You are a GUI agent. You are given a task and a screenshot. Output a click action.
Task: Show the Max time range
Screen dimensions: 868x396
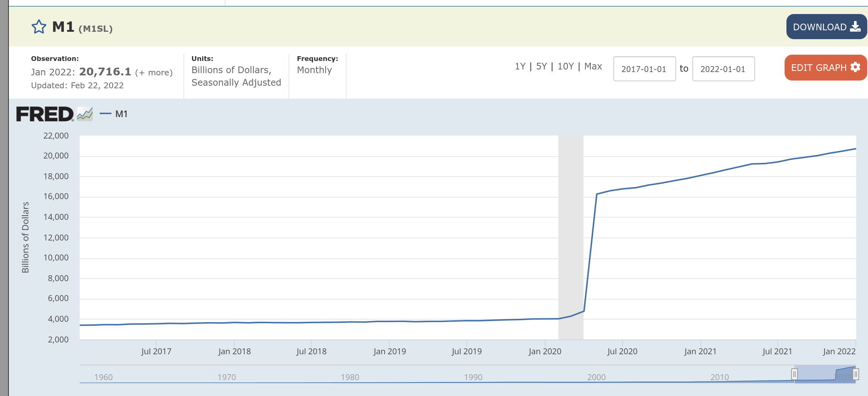(593, 66)
